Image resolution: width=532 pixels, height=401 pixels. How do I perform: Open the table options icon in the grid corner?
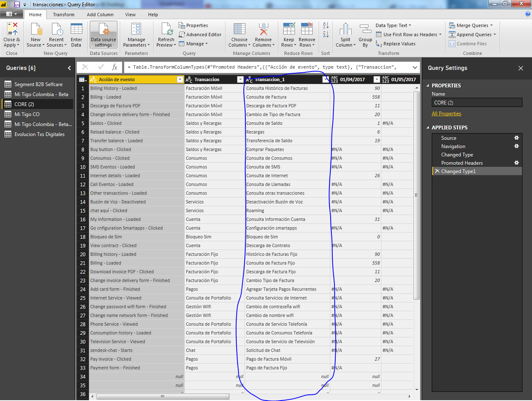(x=82, y=79)
